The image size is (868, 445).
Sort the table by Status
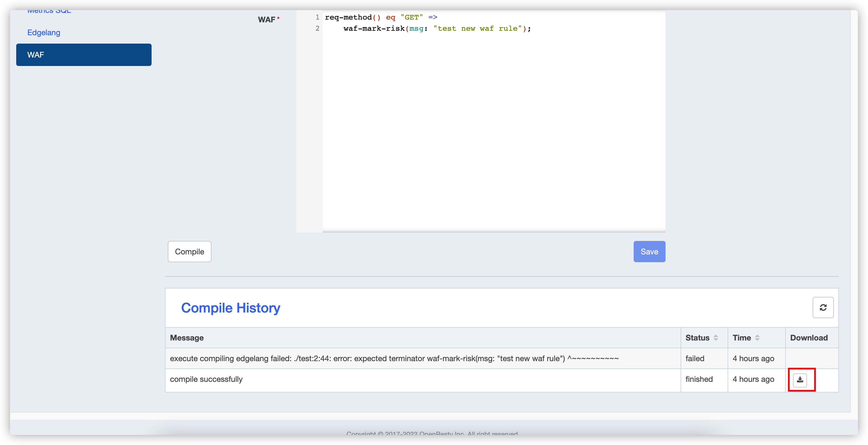(x=716, y=338)
